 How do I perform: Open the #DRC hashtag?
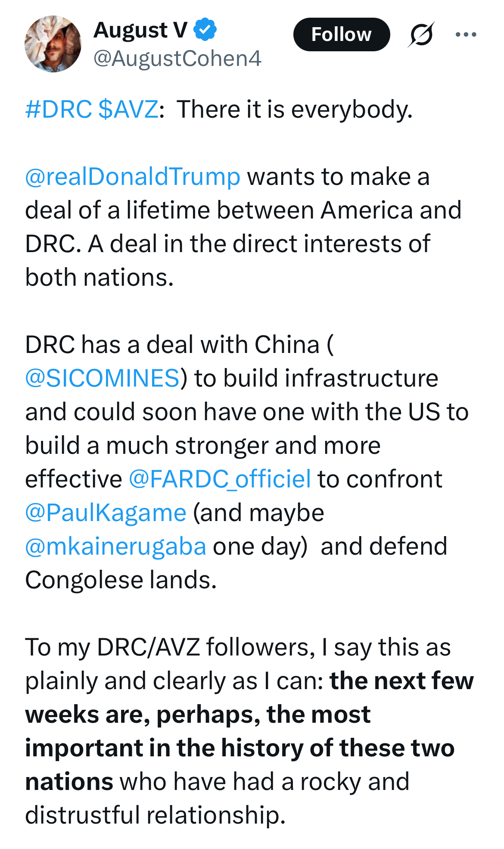[58, 109]
